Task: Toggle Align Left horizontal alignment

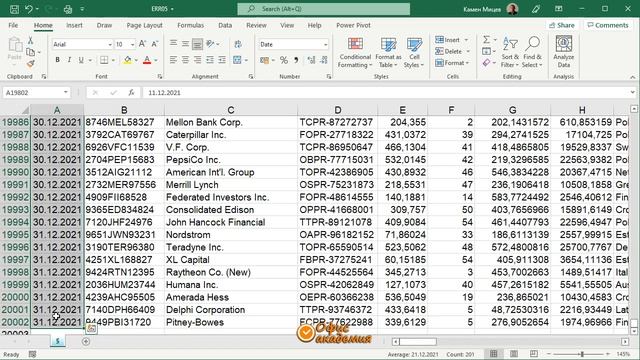Action: [x=173, y=60]
